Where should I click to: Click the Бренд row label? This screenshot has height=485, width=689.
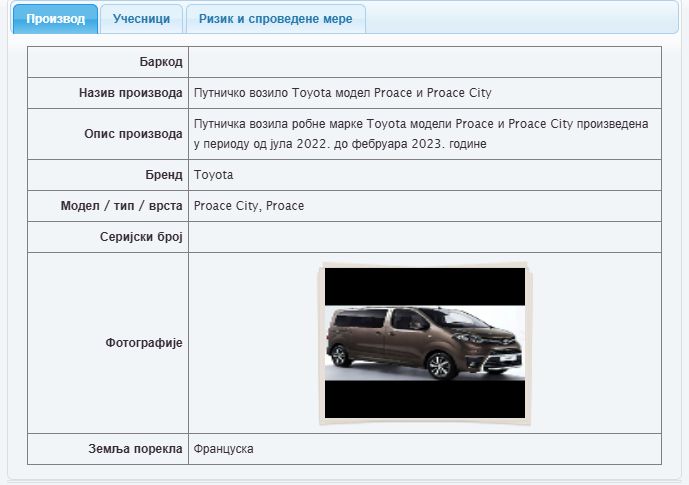(x=163, y=175)
